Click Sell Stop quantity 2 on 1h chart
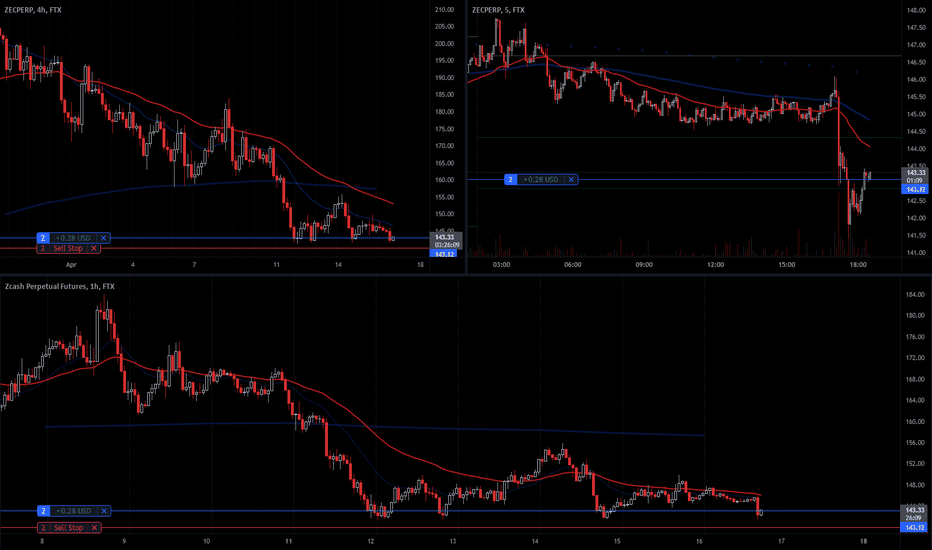The width and height of the screenshot is (932, 550). coord(43,527)
